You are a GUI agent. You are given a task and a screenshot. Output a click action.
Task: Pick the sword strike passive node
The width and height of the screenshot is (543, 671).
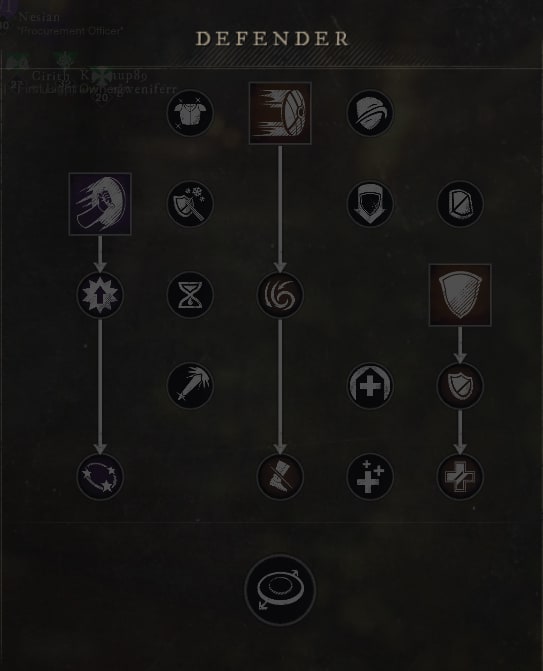pos(190,386)
